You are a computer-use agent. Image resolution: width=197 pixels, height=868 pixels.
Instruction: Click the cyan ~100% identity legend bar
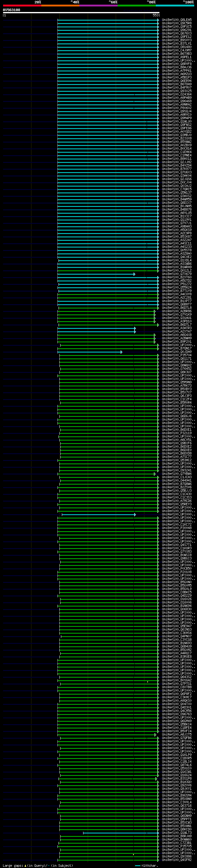pos(175,6)
